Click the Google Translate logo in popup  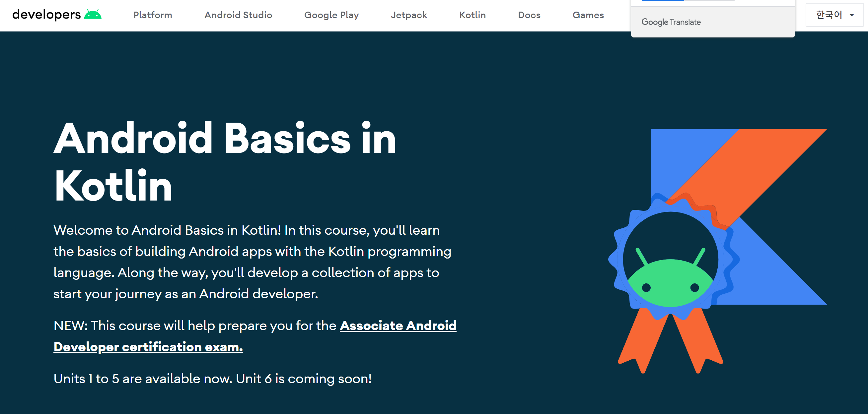pos(671,22)
